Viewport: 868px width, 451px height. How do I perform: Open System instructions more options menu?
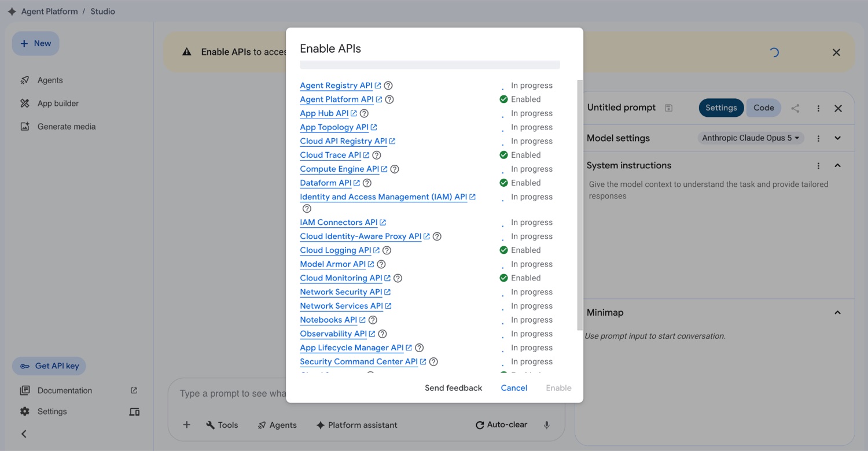[818, 166]
